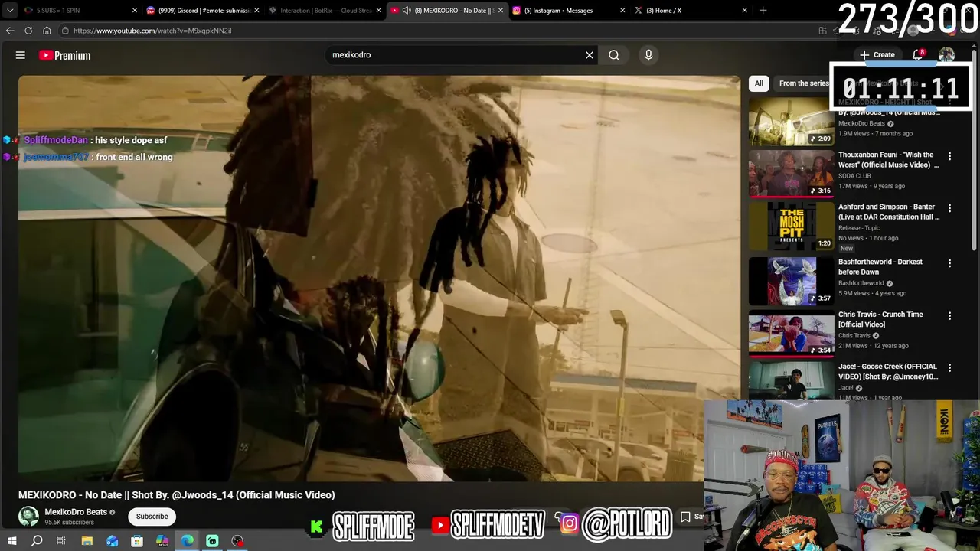Open options for Thouxanban Fauni video
The image size is (980, 551).
[x=950, y=156]
